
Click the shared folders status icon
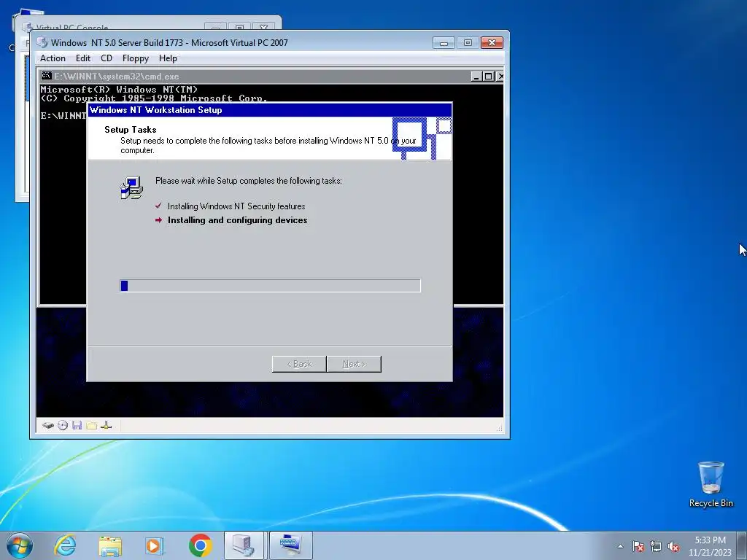click(x=91, y=425)
